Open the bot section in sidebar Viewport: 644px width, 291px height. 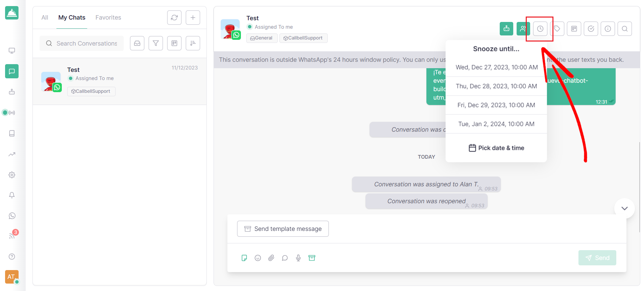pos(12,92)
